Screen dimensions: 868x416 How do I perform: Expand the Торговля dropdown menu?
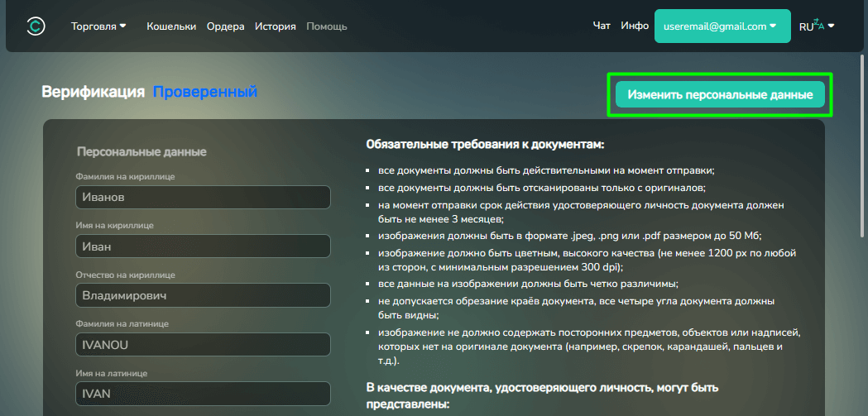[x=98, y=26]
